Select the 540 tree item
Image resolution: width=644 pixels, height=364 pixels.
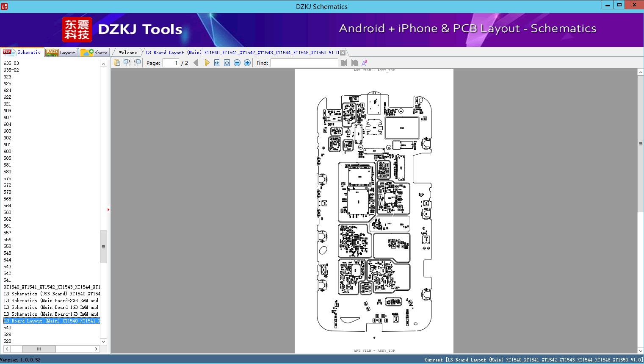point(8,328)
